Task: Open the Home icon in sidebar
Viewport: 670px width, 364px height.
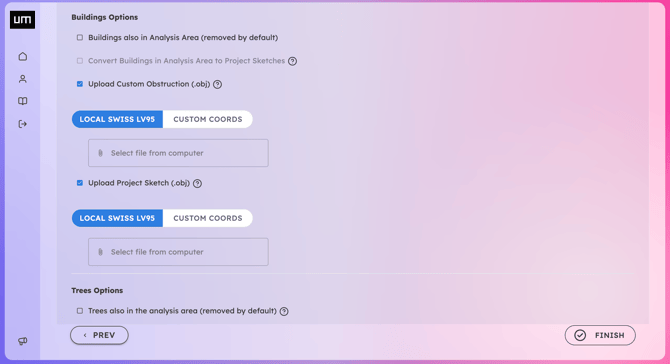Action: point(23,56)
